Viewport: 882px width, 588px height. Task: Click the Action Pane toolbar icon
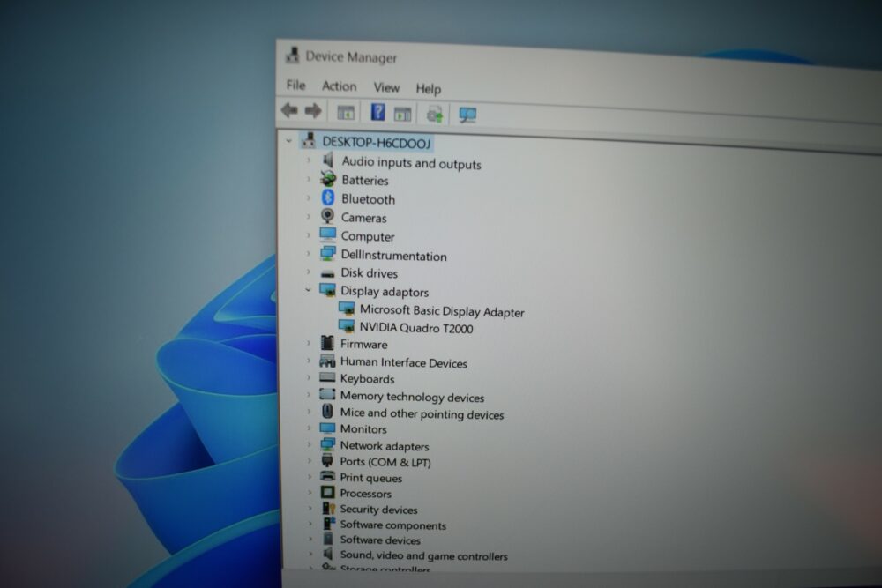[403, 114]
